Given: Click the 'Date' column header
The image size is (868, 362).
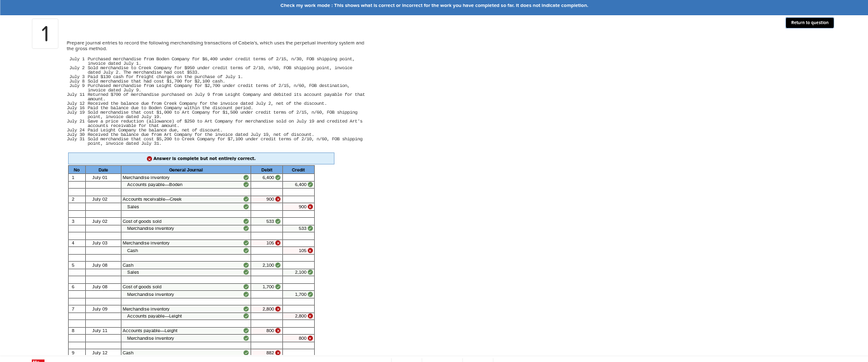Looking at the screenshot, I should (103, 170).
